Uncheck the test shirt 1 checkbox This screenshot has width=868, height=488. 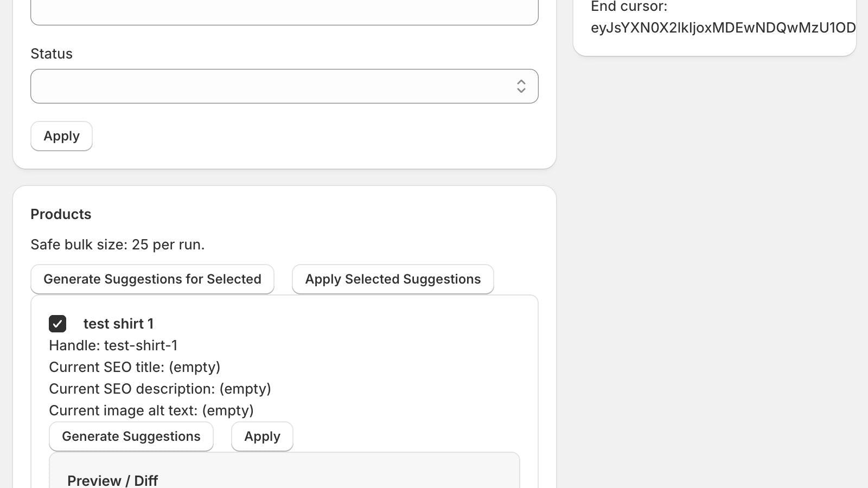coord(58,324)
